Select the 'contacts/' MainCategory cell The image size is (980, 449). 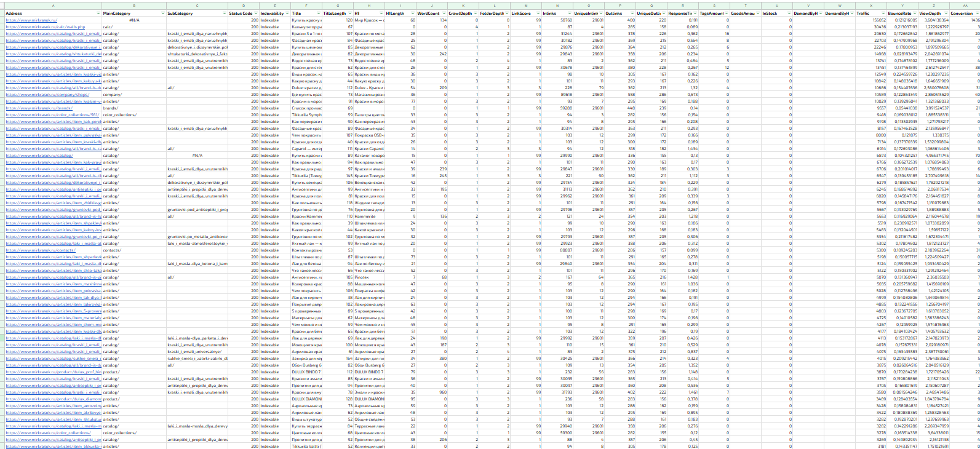(134, 250)
